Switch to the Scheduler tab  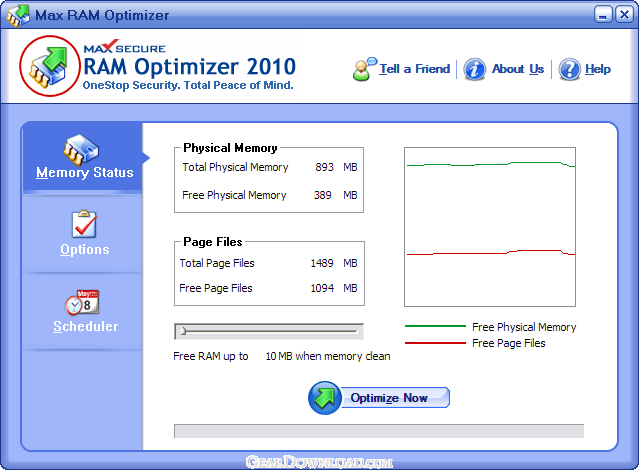[x=82, y=311]
